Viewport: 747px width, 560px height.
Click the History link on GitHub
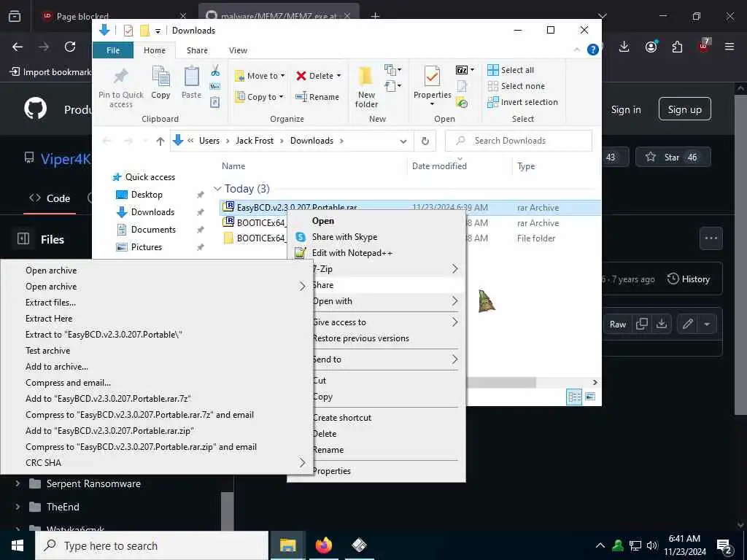pyautogui.click(x=689, y=279)
